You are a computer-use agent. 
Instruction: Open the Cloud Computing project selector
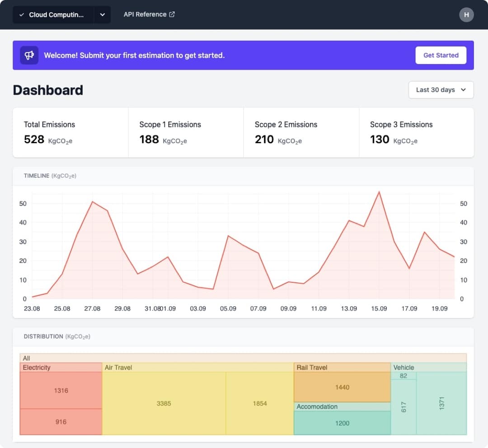coord(53,14)
